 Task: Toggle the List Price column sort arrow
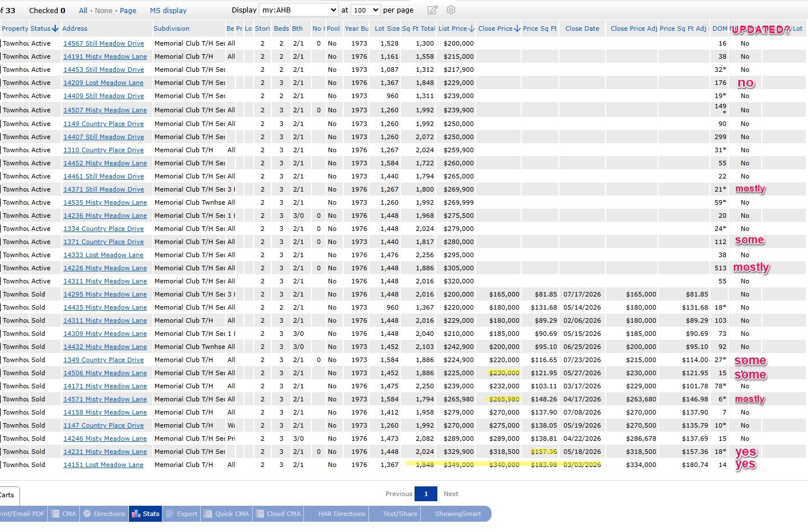(472, 29)
